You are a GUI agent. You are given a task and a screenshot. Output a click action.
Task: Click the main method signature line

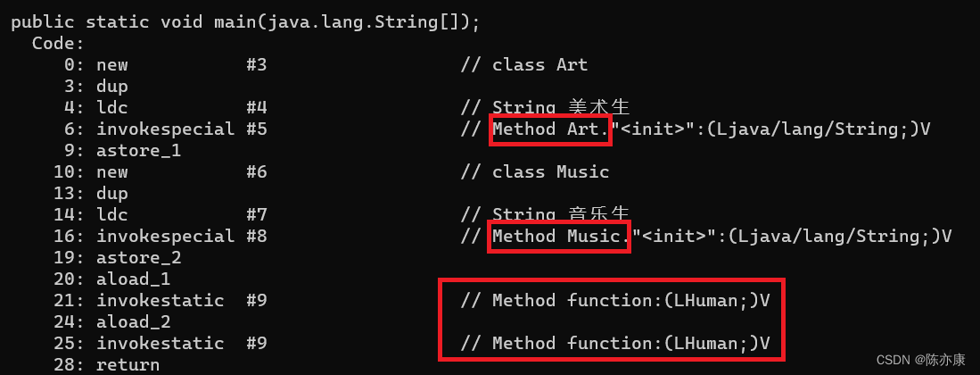point(245,22)
